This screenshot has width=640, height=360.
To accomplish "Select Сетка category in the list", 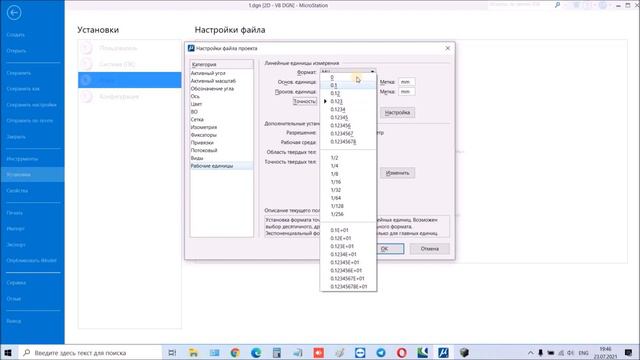I will (221, 120).
